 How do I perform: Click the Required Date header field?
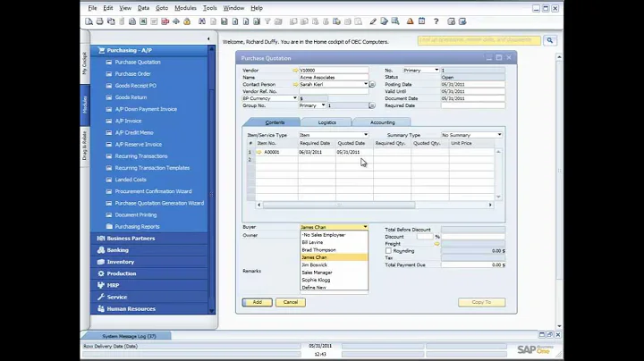coord(473,105)
